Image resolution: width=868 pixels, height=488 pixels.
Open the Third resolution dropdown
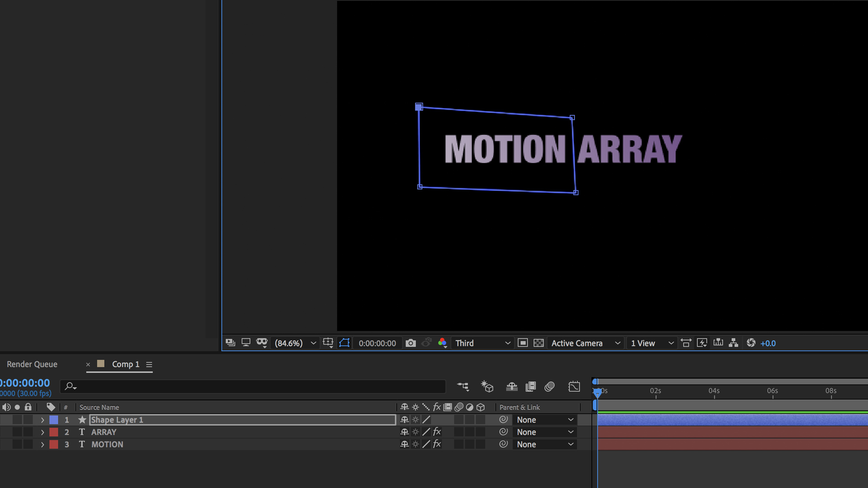(481, 343)
